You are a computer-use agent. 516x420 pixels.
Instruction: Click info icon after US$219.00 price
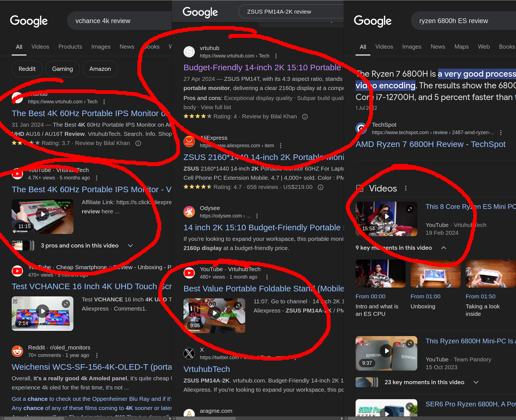pyautogui.click(x=321, y=187)
